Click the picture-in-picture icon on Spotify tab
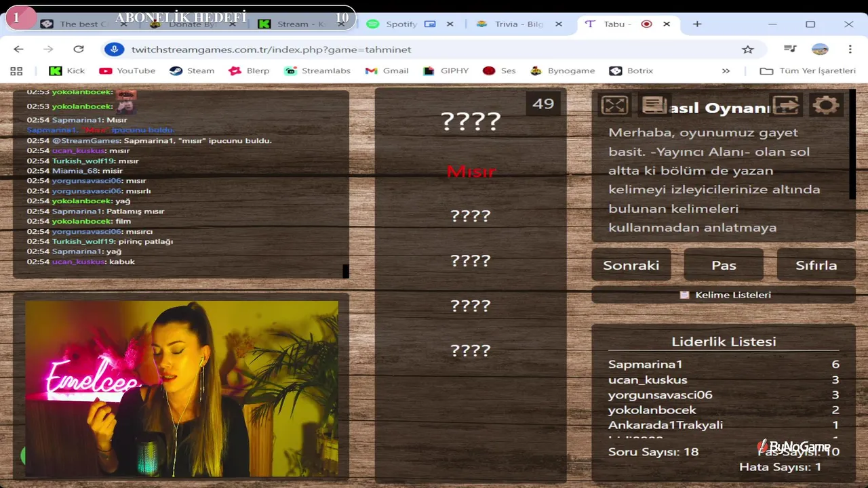 coord(429,24)
